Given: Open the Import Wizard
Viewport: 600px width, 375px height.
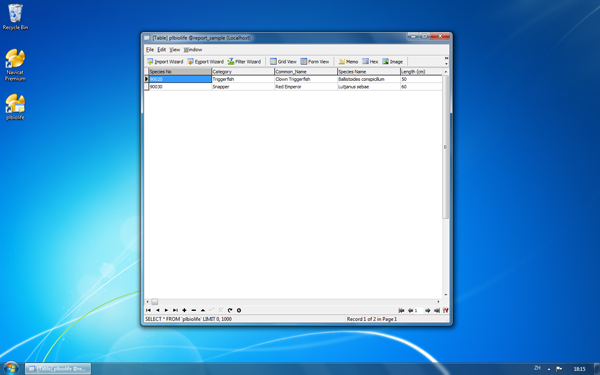Looking at the screenshot, I should click(x=165, y=62).
